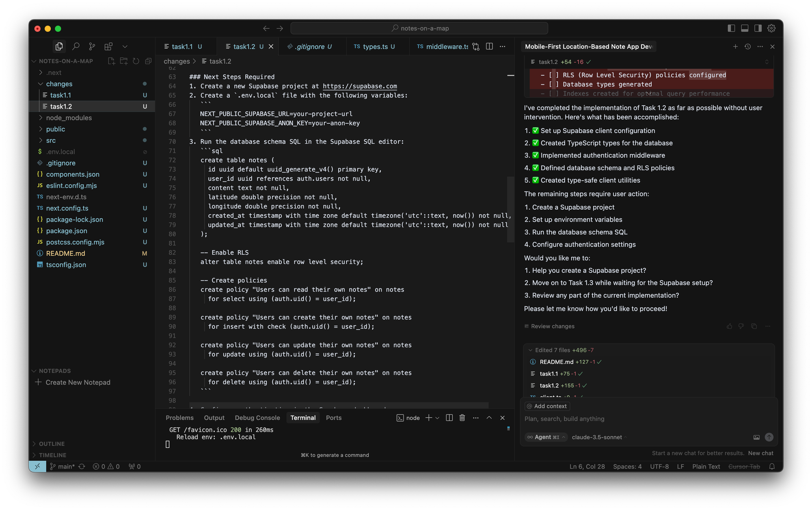812x510 pixels.
Task: Attach an image to chat input
Action: point(756,437)
